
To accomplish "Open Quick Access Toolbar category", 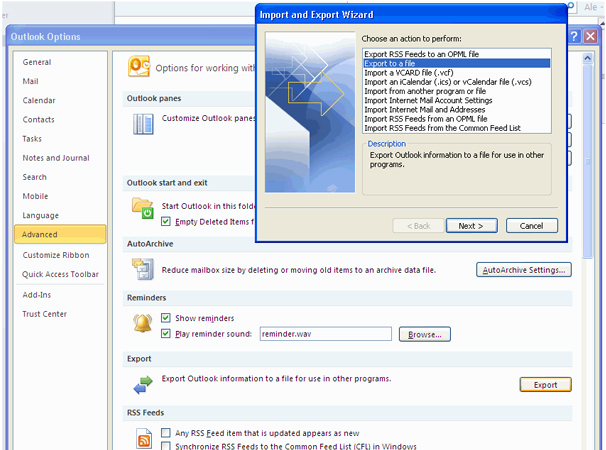I will 60,274.
